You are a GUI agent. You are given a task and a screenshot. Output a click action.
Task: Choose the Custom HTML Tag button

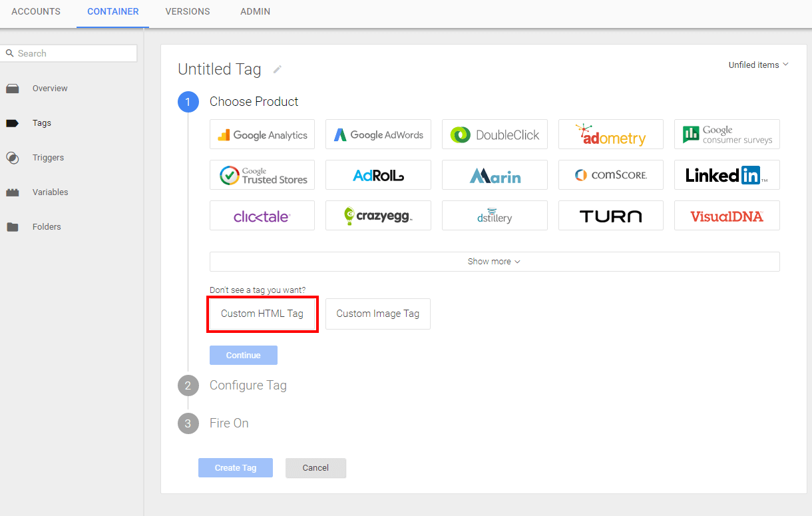pyautogui.click(x=262, y=314)
